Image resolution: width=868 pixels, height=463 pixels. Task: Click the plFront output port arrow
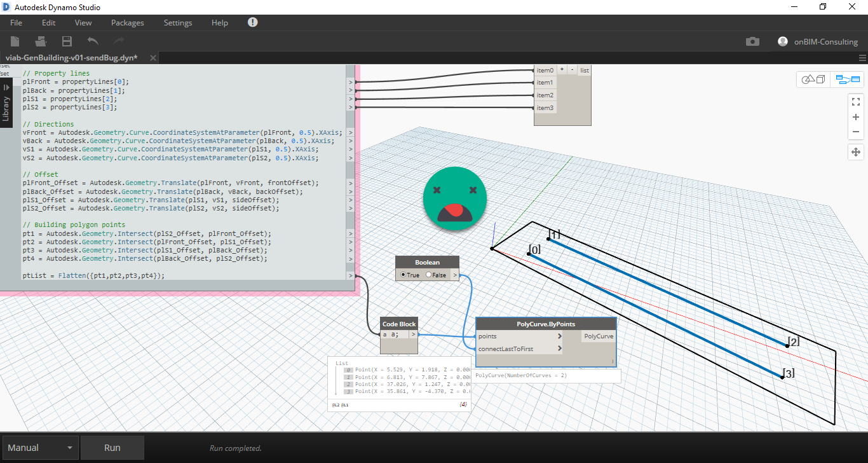[x=350, y=82]
